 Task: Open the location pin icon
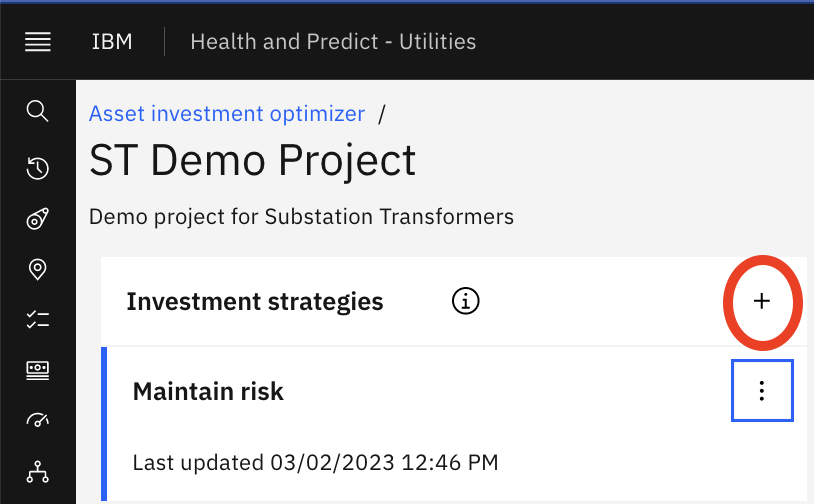[37, 269]
